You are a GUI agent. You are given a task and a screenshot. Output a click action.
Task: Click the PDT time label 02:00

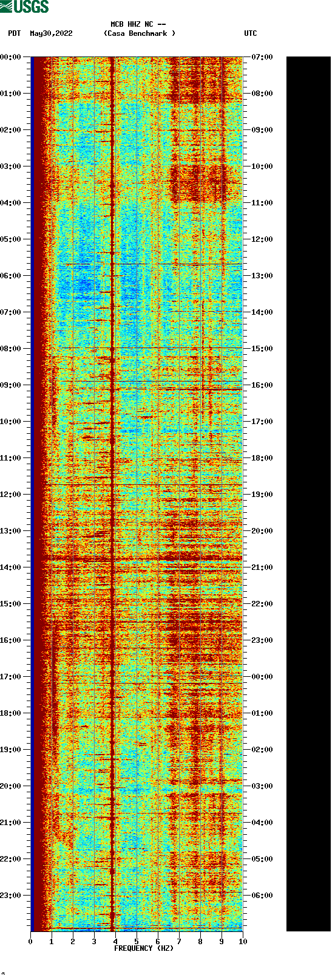coord(11,130)
